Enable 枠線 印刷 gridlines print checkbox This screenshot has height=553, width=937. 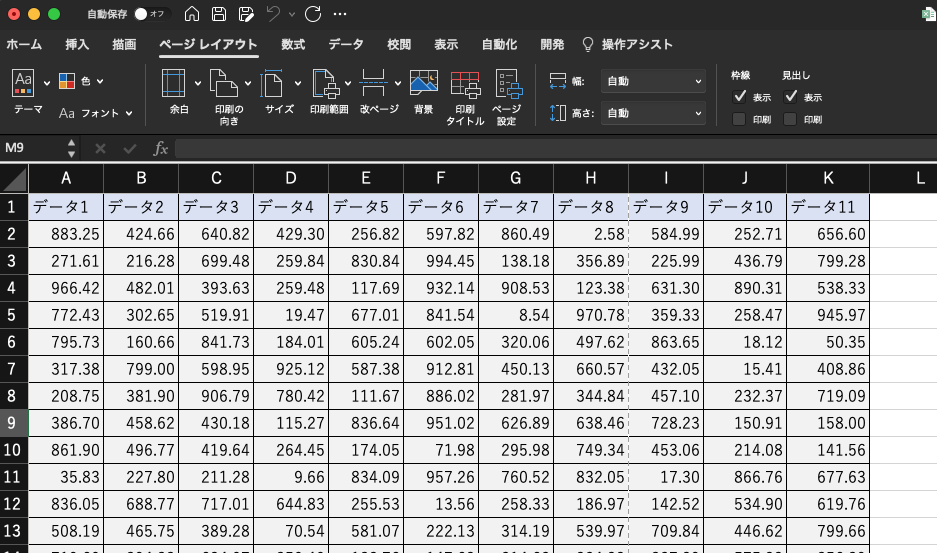740,120
